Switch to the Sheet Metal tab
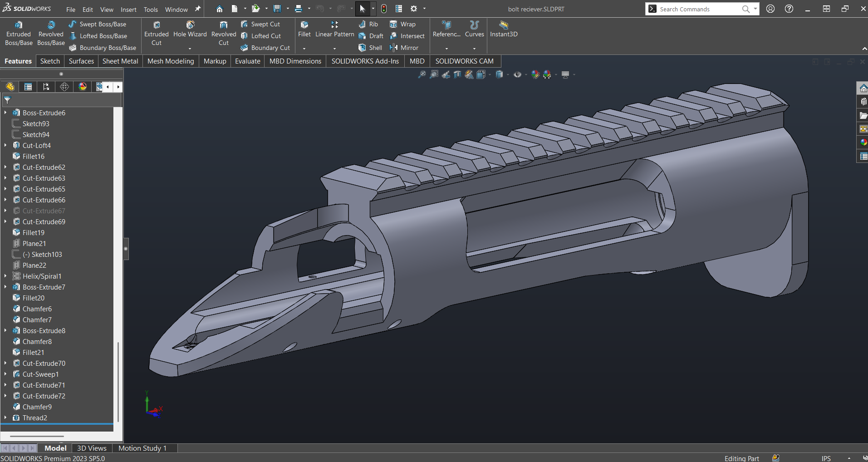 pyautogui.click(x=120, y=61)
